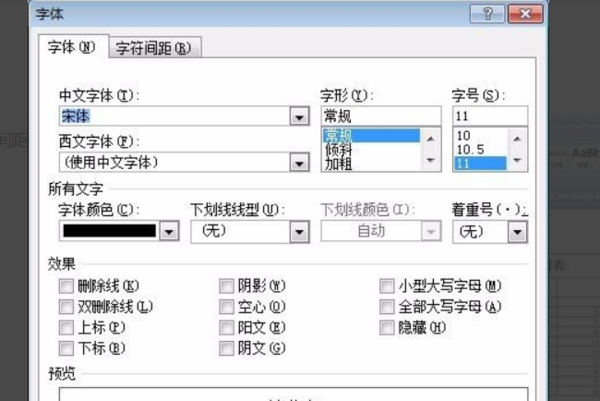This screenshot has width=600, height=401.
Task: Click the help question mark button
Action: tap(487, 14)
